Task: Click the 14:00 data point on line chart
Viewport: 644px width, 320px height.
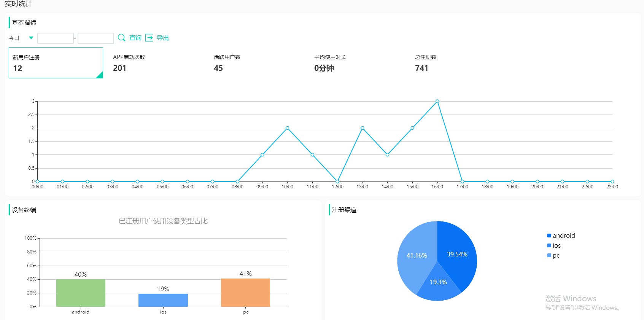Action: [x=387, y=154]
